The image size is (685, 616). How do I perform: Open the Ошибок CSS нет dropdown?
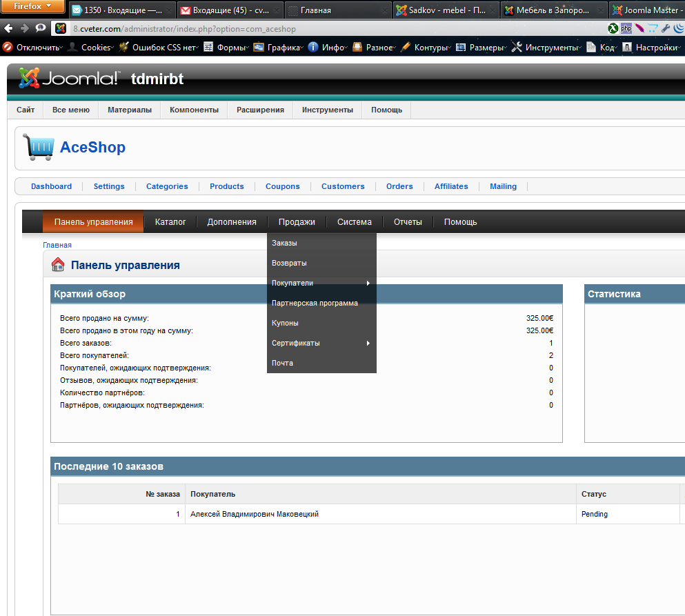(159, 47)
